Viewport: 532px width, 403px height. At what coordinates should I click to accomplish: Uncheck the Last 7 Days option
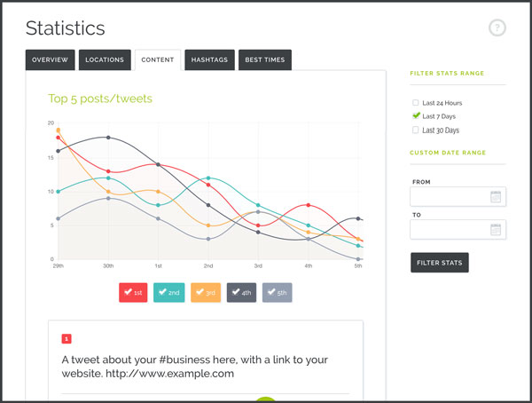point(416,116)
